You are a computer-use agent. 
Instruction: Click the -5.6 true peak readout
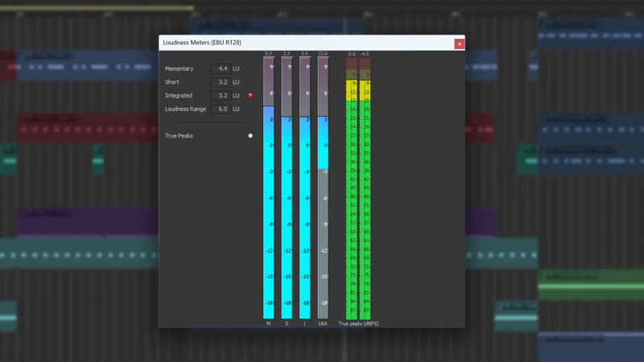(x=351, y=54)
